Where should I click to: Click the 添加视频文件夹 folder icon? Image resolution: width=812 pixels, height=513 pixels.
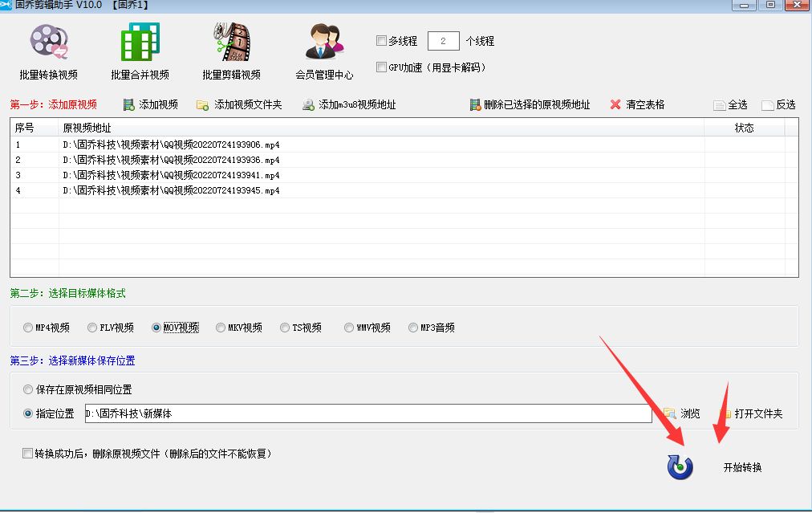click(x=202, y=105)
